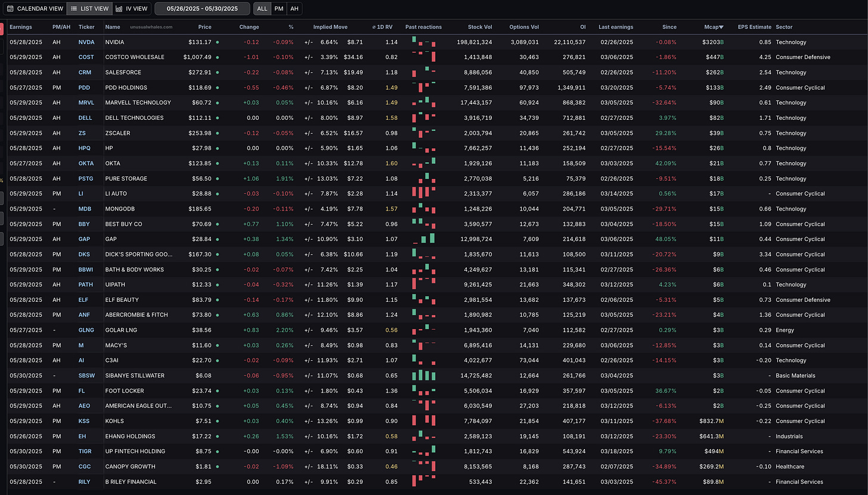868x495 pixels.
Task: Filter earnings by PM session
Action: (278, 9)
